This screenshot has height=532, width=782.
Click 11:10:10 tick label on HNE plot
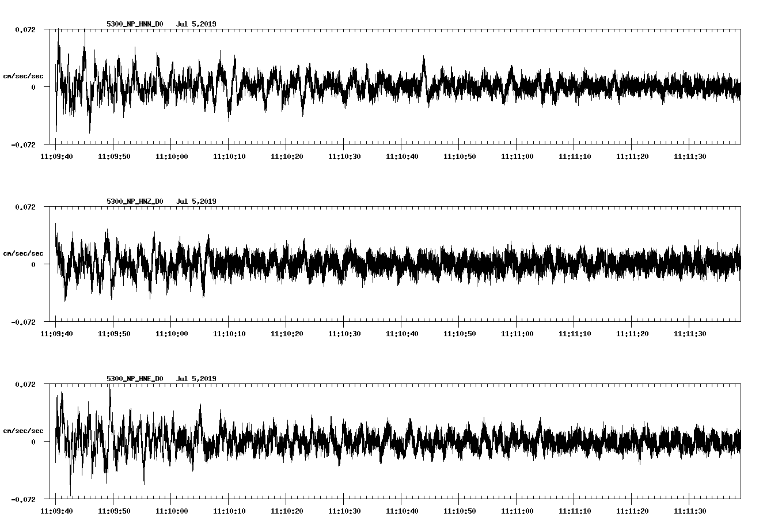pos(229,511)
